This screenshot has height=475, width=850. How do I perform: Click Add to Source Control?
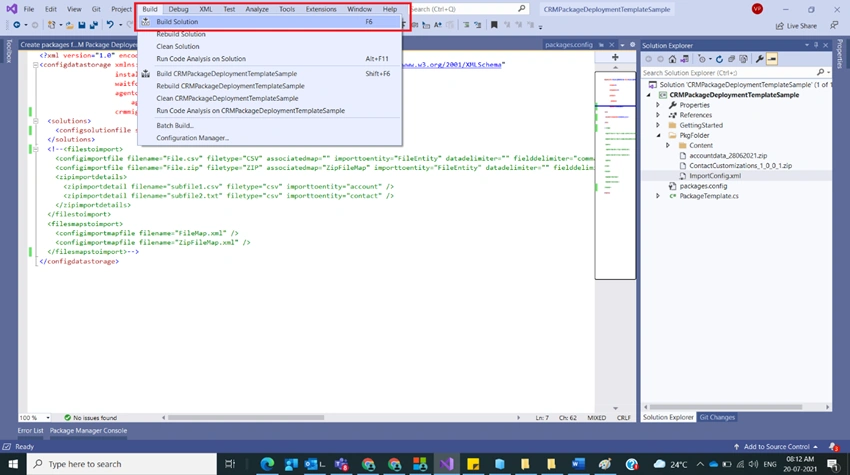click(x=776, y=447)
